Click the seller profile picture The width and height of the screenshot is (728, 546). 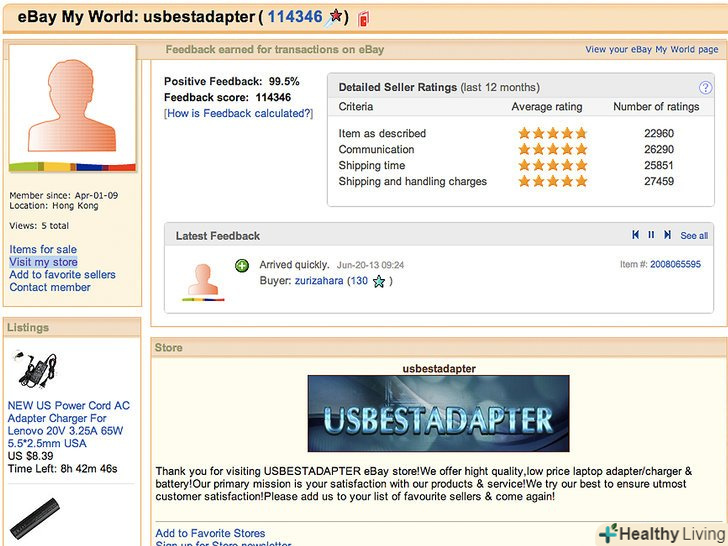[72, 108]
